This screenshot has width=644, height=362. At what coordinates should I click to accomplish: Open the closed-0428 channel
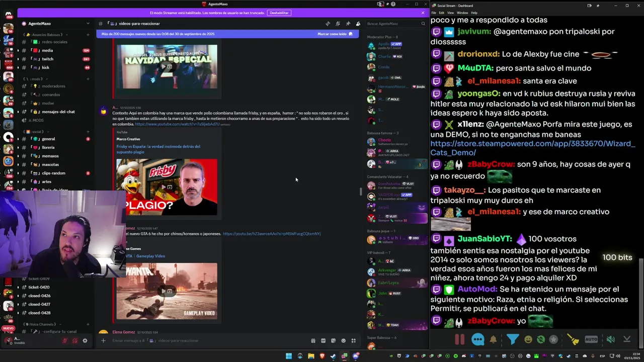55,313
